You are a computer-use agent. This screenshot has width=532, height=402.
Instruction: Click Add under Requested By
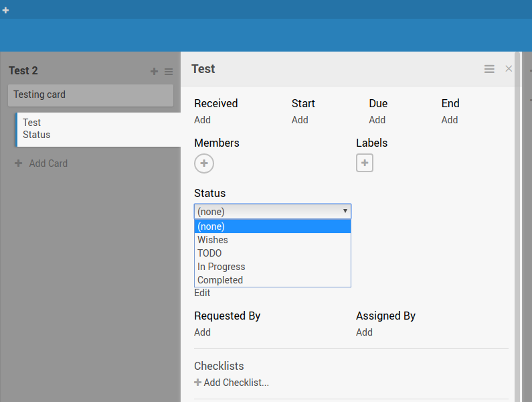202,332
